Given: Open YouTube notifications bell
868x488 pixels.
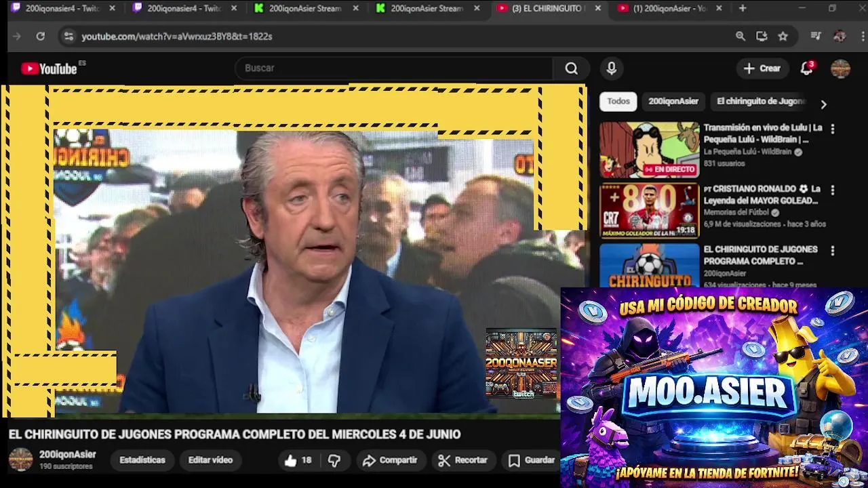Looking at the screenshot, I should 806,68.
